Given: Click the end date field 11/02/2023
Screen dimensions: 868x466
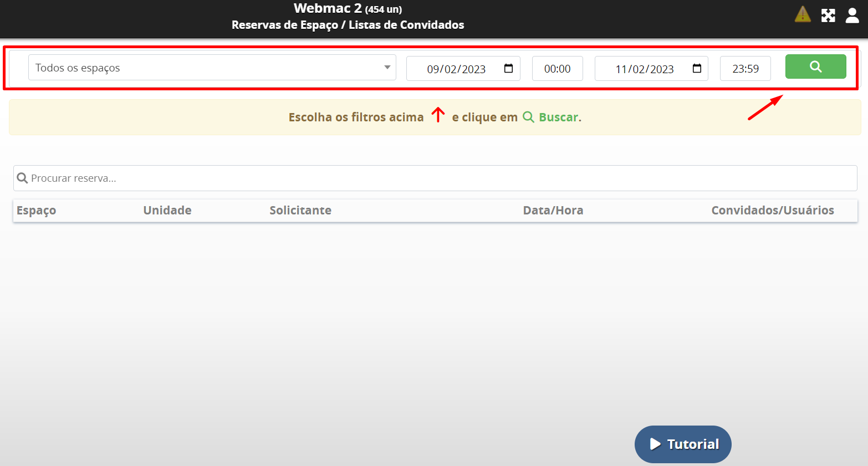Looking at the screenshot, I should click(644, 69).
